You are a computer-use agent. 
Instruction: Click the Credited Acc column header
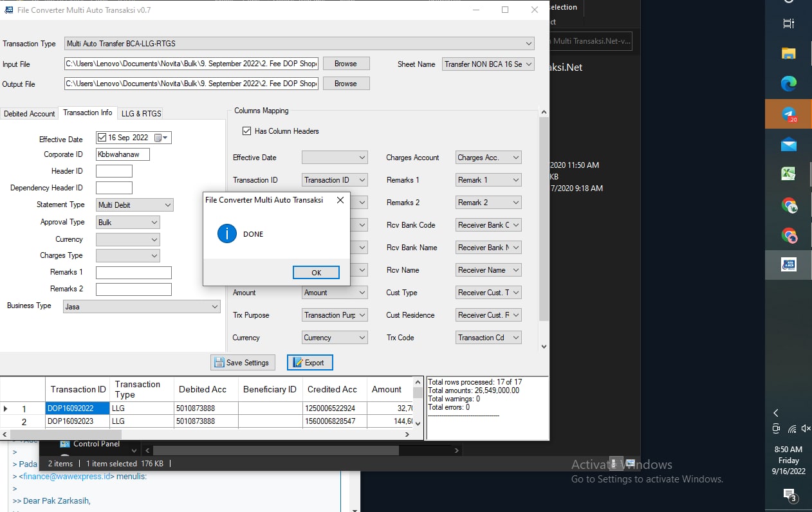(335, 389)
